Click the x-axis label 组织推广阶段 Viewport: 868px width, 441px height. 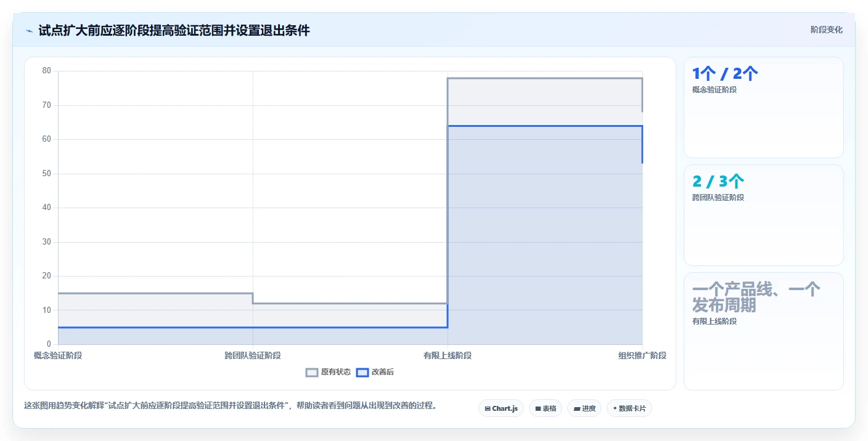pyautogui.click(x=642, y=355)
